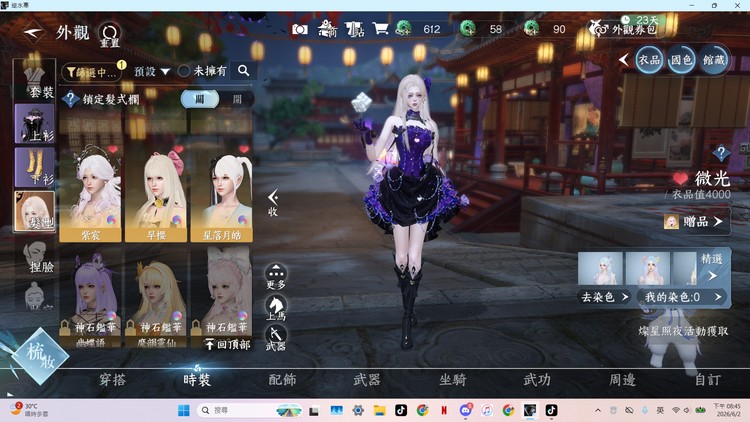The image size is (750, 422).
Task: Select the 星落月皓 hairstyle card
Action: [x=221, y=193]
